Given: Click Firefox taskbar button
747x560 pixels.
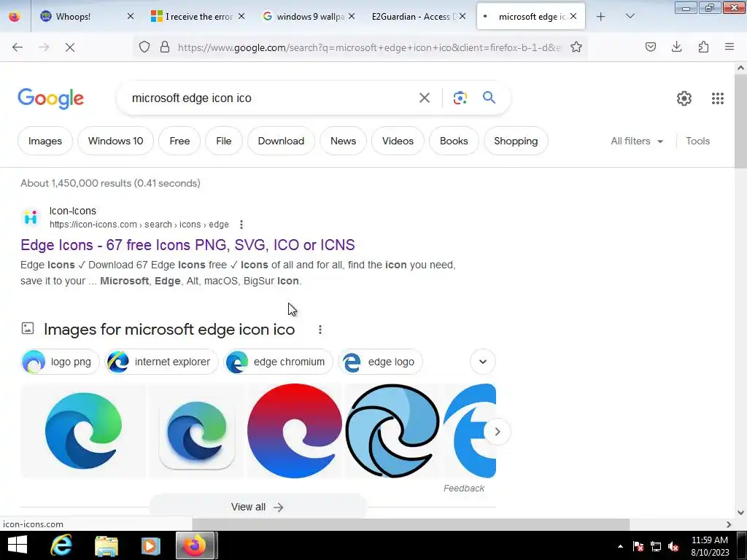Looking at the screenshot, I should click(x=196, y=545).
